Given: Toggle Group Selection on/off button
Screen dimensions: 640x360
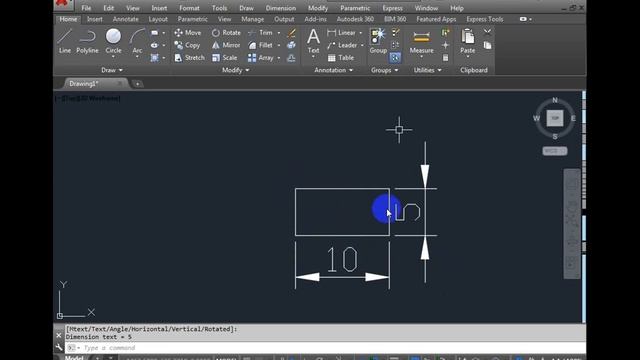Looking at the screenshot, I should [x=395, y=58].
